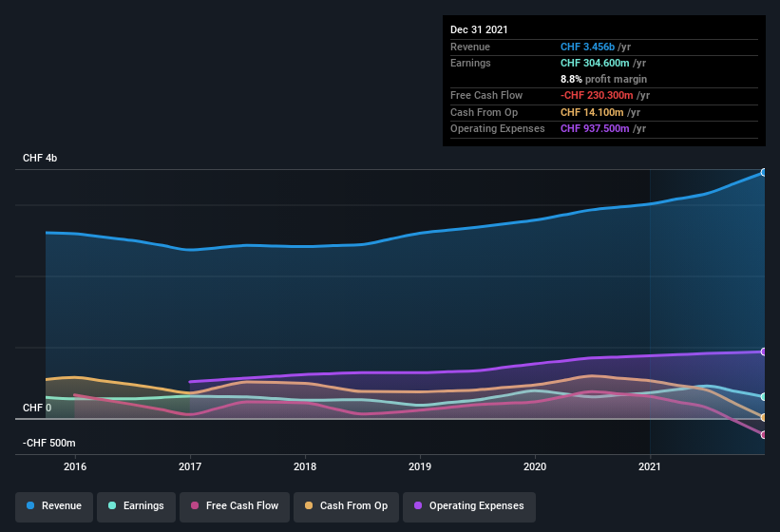Toggle the Operating Expenses legend button
Image resolution: width=780 pixels, height=532 pixels.
click(x=469, y=506)
